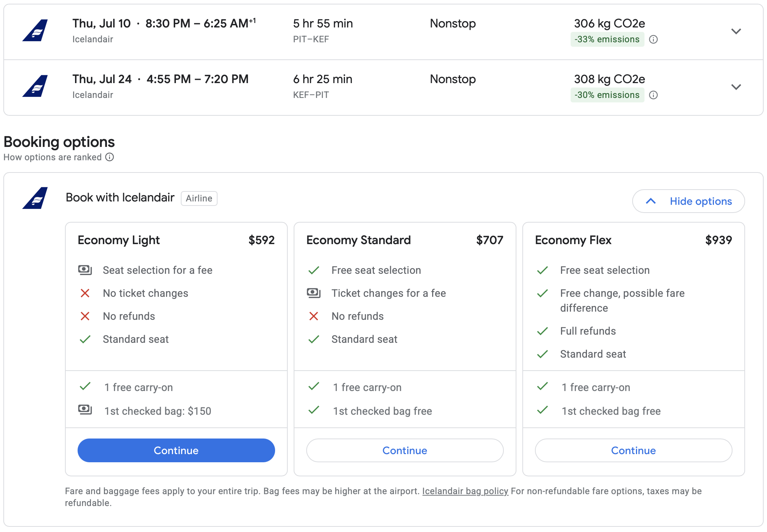
Task: Click red X next to Economy Standard No refunds
Action: point(314,316)
